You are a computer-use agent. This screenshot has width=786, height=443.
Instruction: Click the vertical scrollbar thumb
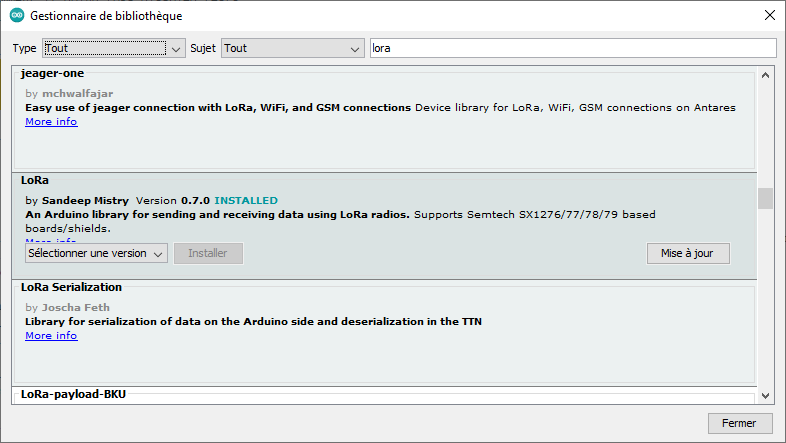765,198
